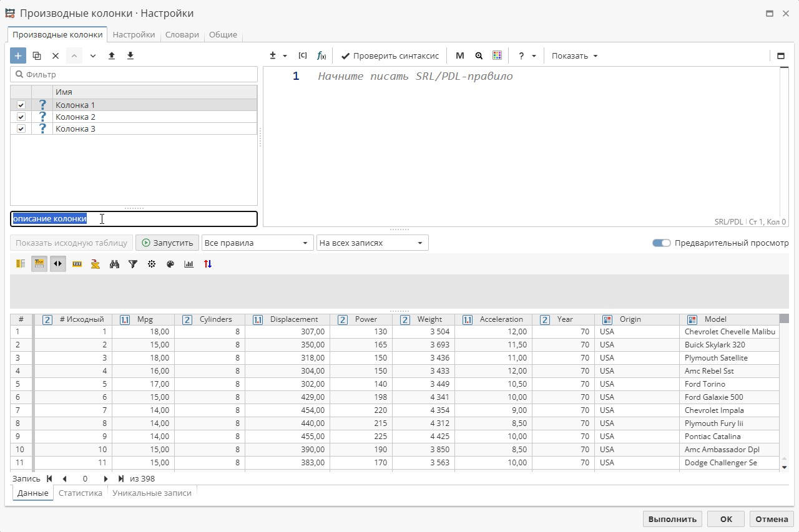Screen dimensions: 799x532
Task: Click the bar chart icon
Action: (189, 264)
